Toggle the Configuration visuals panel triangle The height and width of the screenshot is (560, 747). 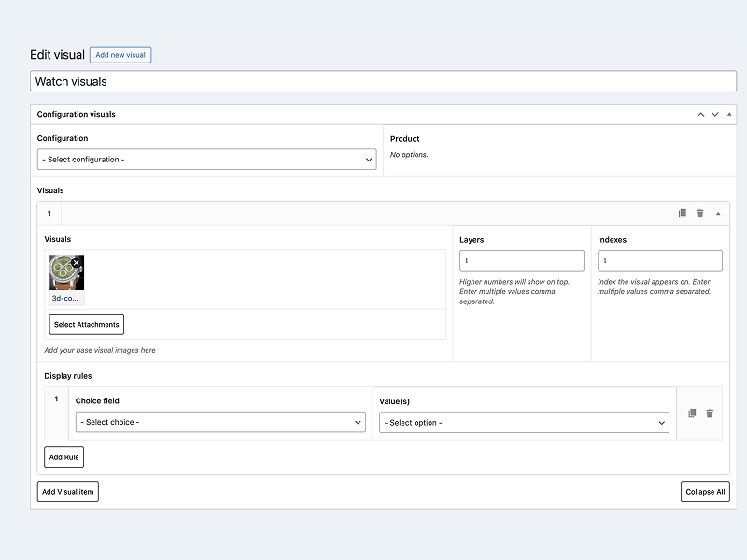(729, 114)
